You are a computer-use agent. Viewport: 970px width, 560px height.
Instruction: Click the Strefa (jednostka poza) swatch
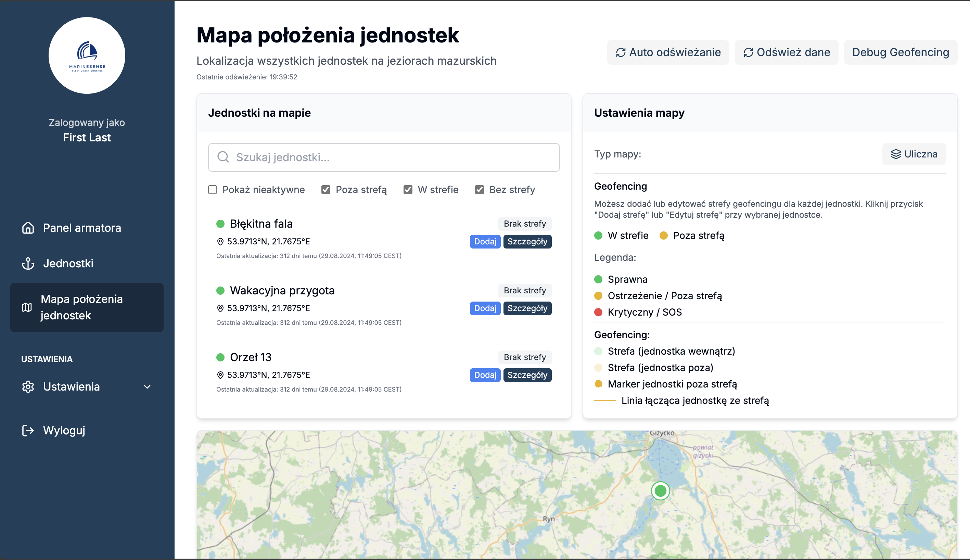[598, 368]
